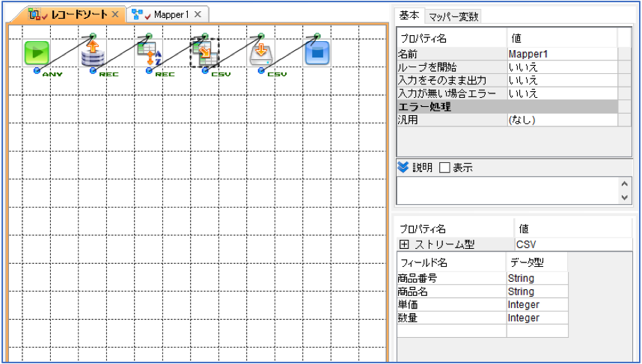642x364 pixels.
Task: Close the レコードソート tab
Action: click(115, 15)
